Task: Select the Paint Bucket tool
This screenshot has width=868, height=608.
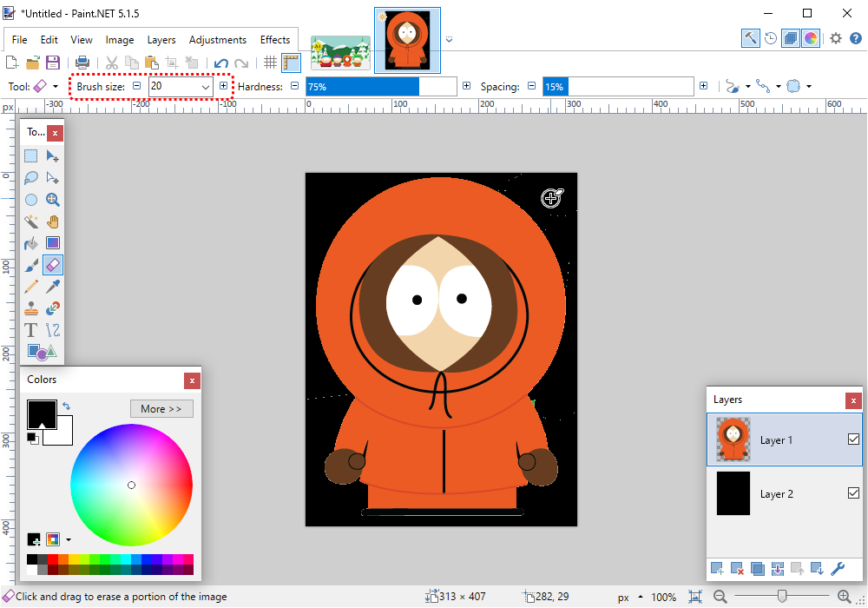Action: click(31, 243)
